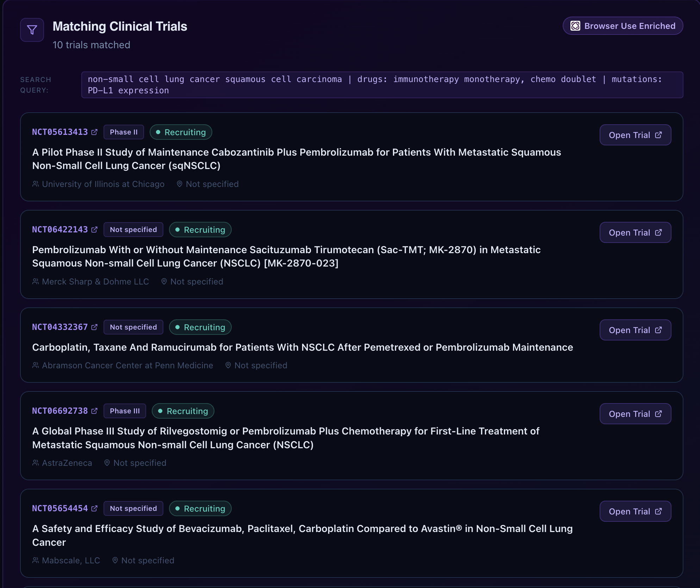Click Recruiting status badge on NCT04332367
Viewport: 700px width, 588px height.
200,327
